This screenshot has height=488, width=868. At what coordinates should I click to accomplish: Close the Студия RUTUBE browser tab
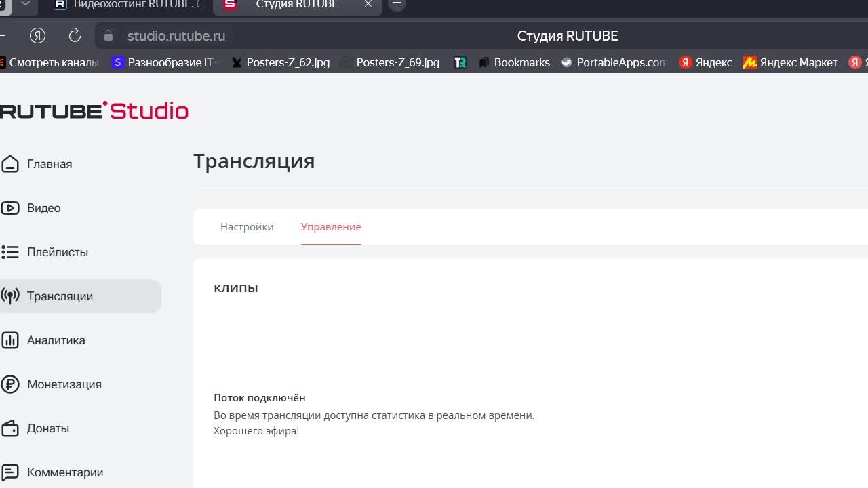pos(368,4)
